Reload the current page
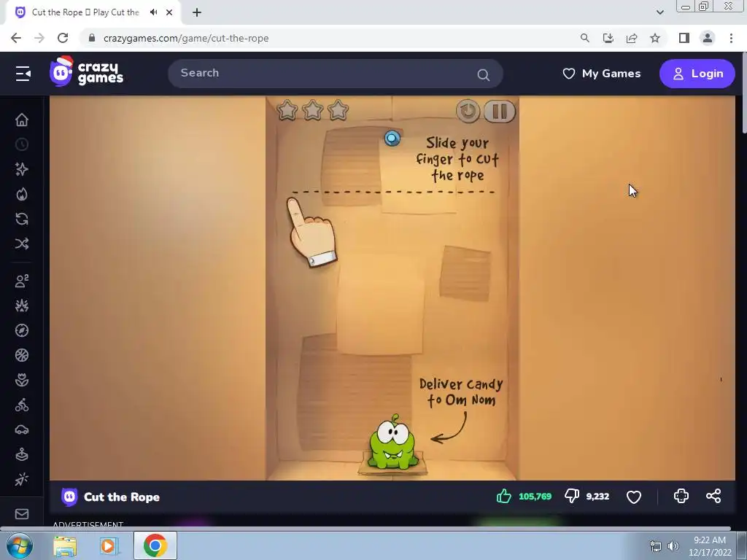 pos(63,38)
